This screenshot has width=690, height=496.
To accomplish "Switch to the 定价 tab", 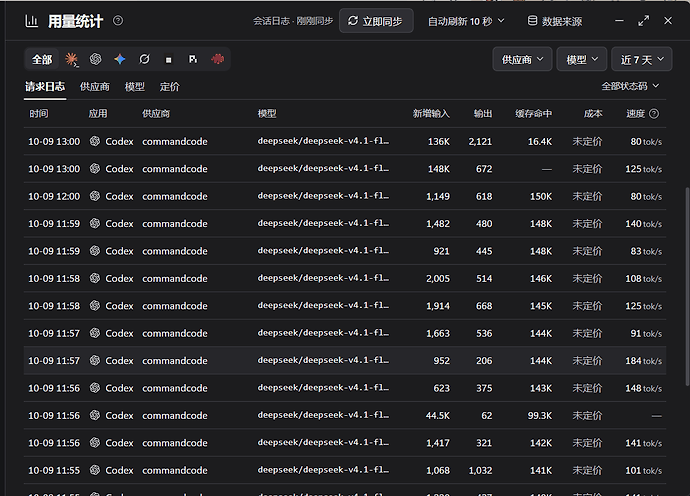I will click(x=169, y=87).
